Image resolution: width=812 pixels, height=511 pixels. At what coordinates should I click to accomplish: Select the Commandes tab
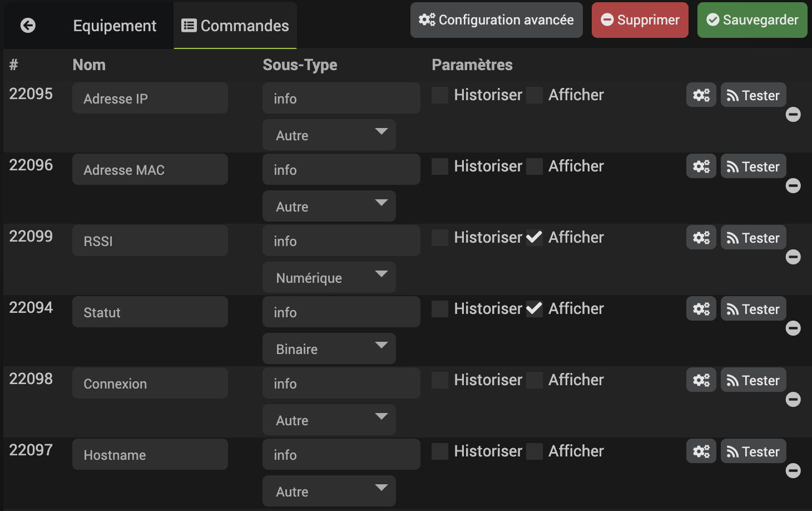pyautogui.click(x=235, y=26)
